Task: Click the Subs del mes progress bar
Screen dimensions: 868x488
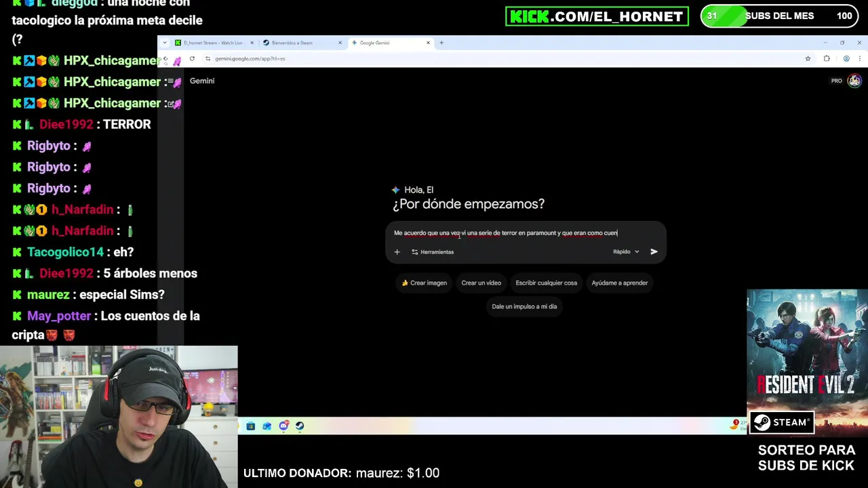Action: (x=780, y=16)
